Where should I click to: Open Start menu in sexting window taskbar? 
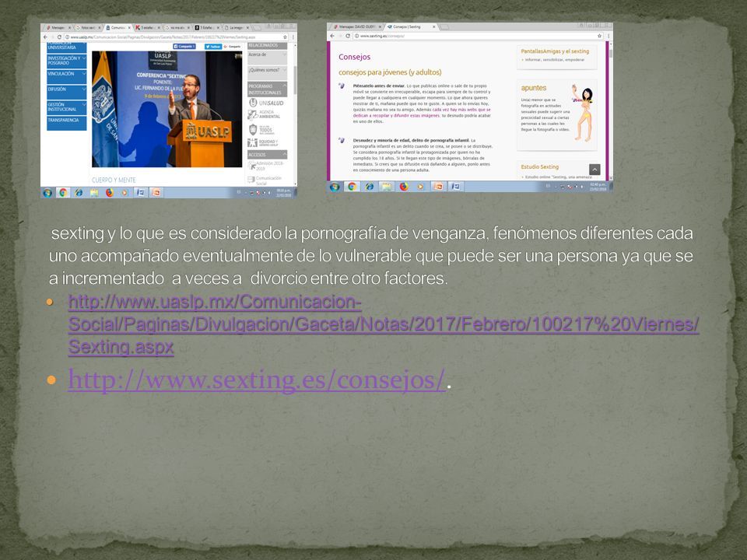pos(335,187)
